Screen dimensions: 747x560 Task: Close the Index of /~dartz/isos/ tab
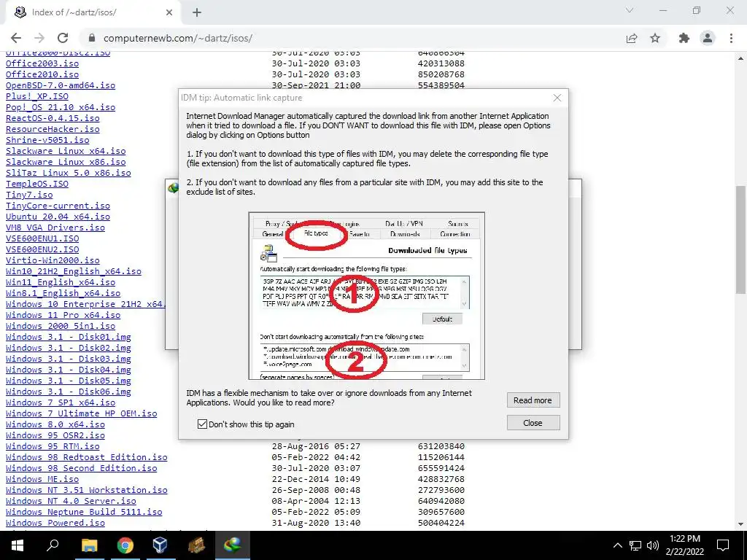click(169, 12)
